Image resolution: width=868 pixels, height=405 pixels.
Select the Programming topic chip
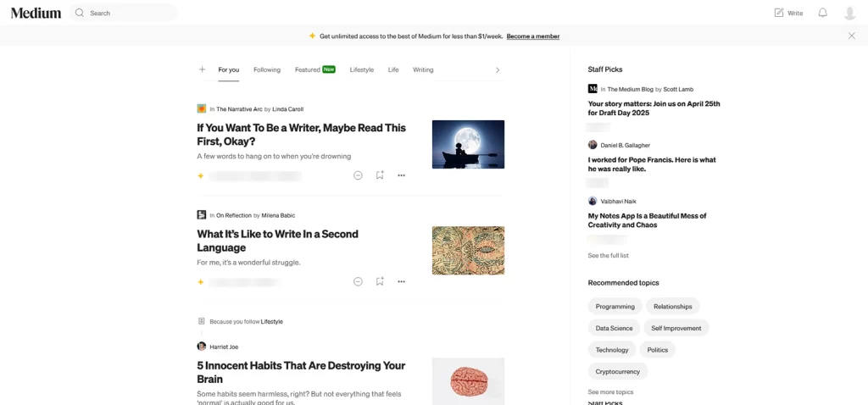pos(615,307)
